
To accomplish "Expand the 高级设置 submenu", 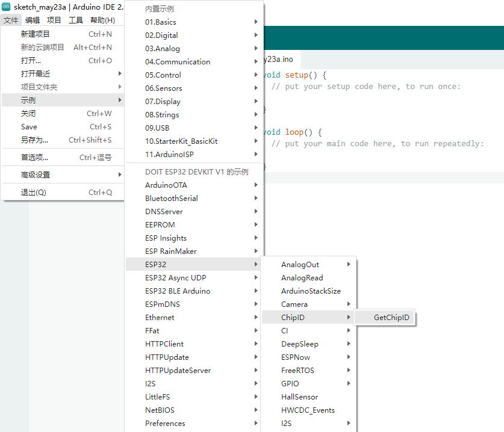I will pos(63,174).
